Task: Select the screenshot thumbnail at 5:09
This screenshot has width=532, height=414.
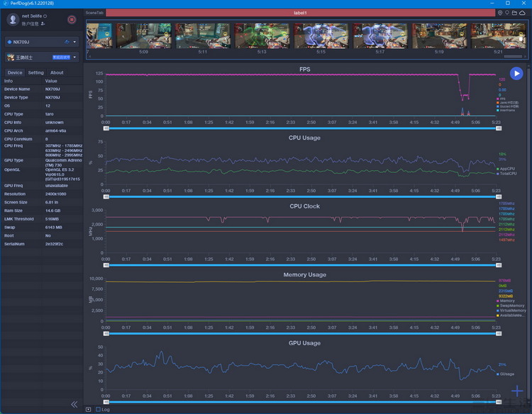Action: point(143,36)
